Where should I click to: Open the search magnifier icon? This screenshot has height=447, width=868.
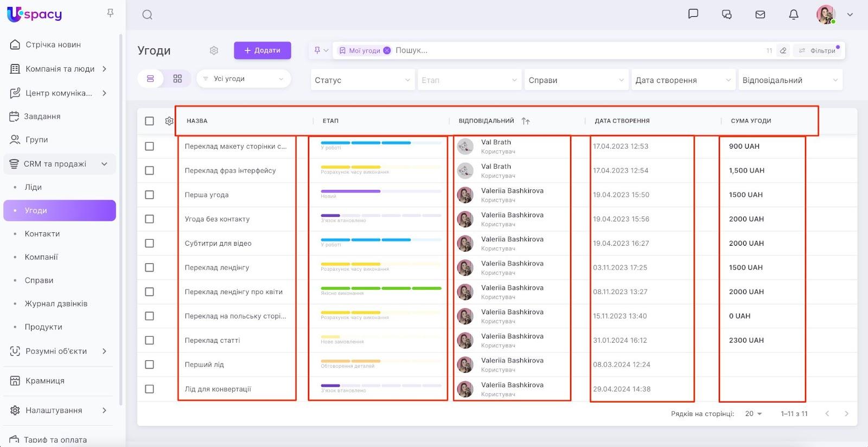(x=147, y=15)
